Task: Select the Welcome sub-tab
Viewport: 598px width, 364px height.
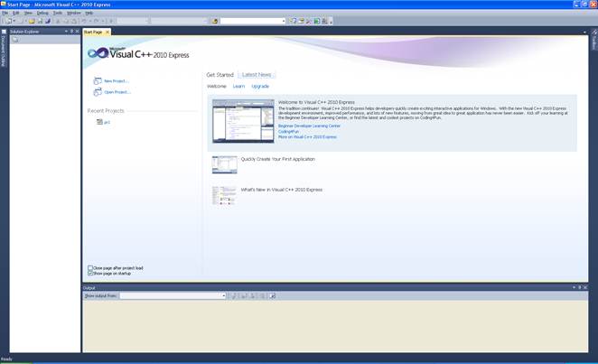Action: [217, 87]
